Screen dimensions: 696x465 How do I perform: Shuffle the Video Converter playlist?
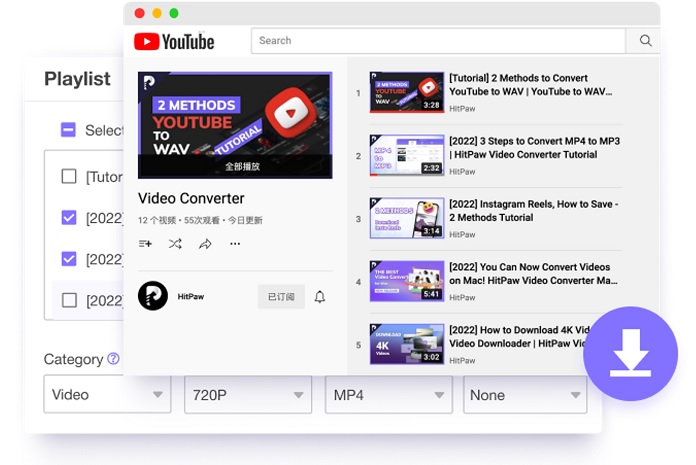pyautogui.click(x=175, y=244)
